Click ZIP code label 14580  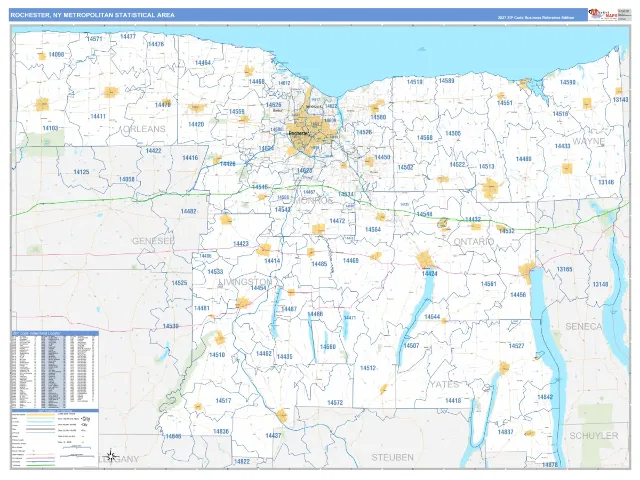coord(378,118)
